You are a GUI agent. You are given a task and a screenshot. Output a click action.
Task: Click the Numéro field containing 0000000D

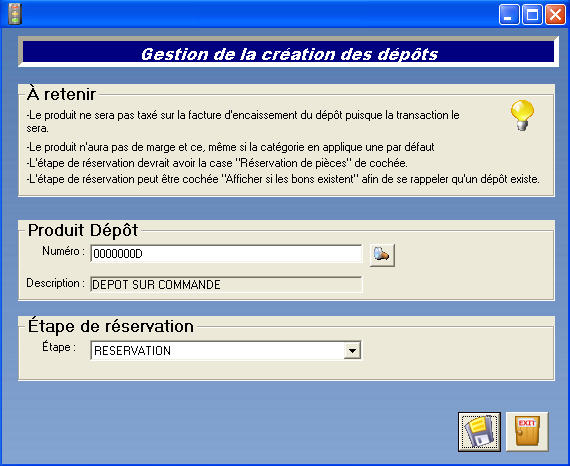coord(226,254)
